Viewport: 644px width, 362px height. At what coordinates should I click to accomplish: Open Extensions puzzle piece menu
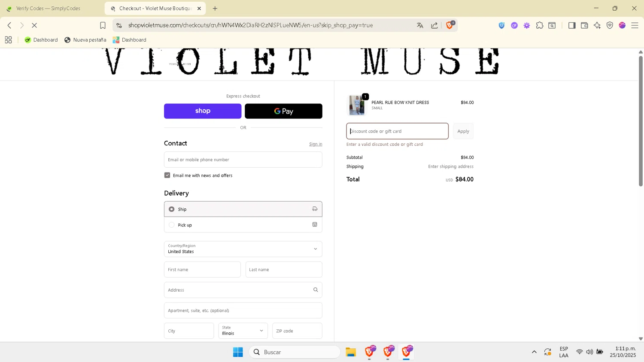540,25
